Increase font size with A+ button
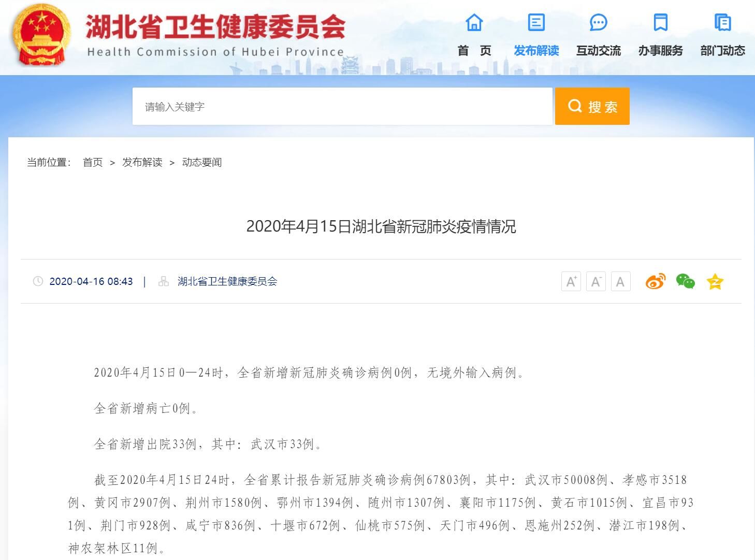The image size is (755, 560). [x=571, y=281]
